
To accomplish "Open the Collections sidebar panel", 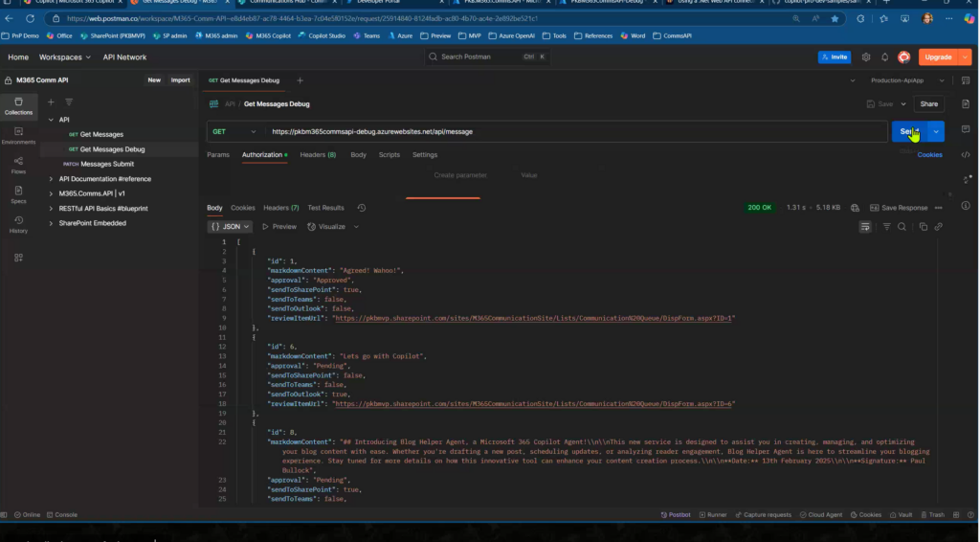I will tap(18, 106).
